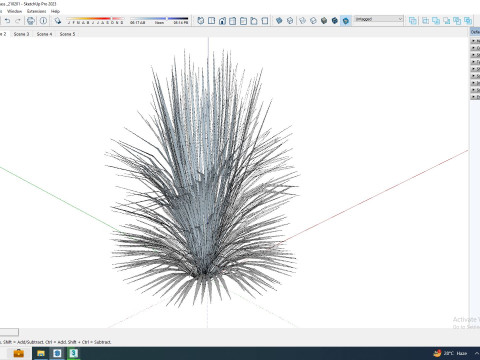
Task: Expand the tray panel starting with 'C'
Action: point(475,48)
